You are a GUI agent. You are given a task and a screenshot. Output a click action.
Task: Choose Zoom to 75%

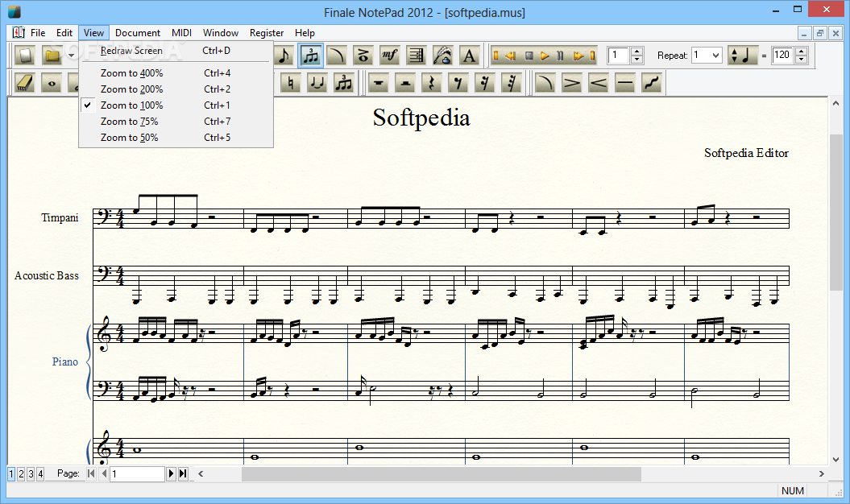point(176,122)
